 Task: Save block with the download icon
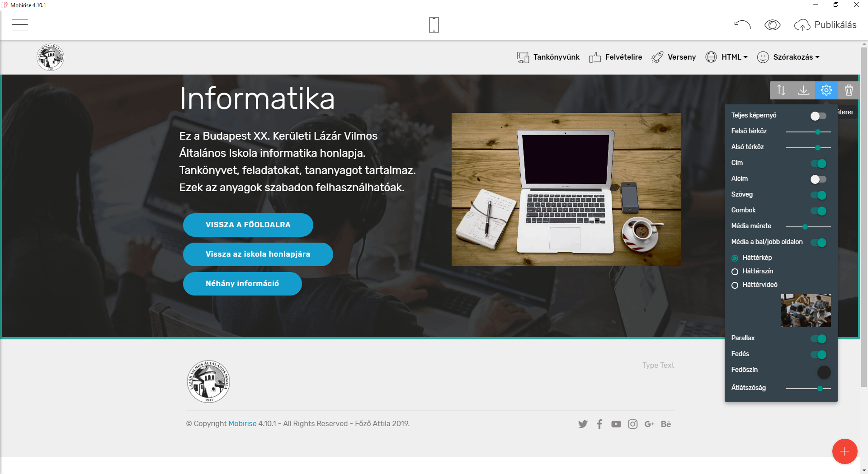click(804, 90)
